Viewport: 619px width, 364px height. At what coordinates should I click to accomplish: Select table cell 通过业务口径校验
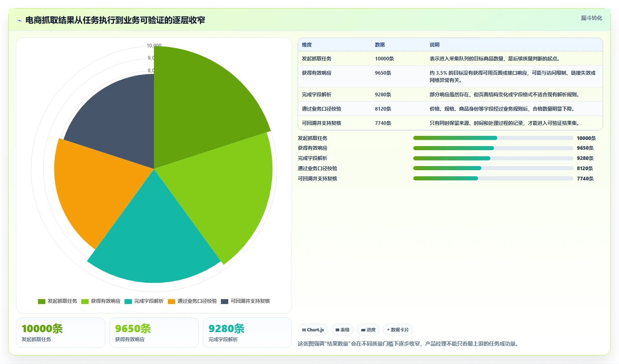click(x=322, y=109)
